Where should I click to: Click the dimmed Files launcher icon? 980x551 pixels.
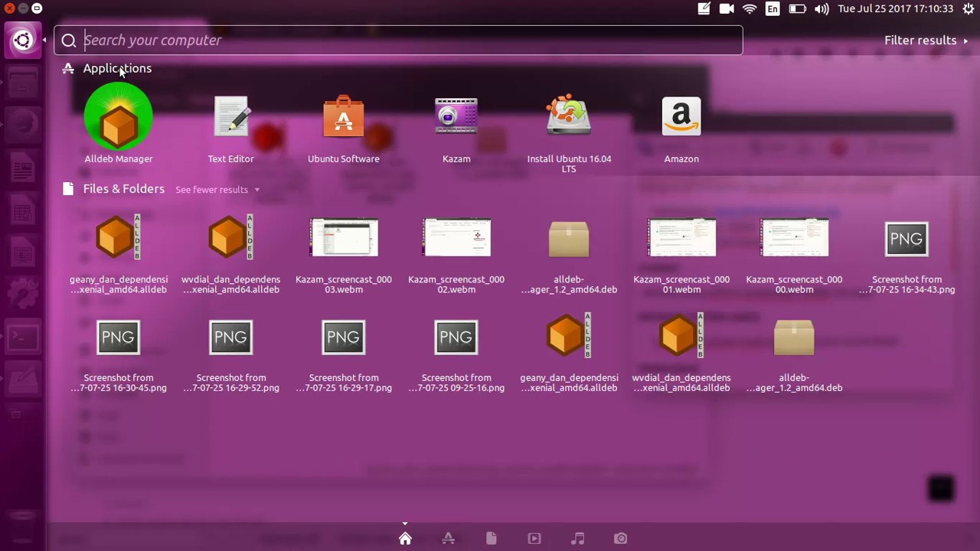coord(22,82)
